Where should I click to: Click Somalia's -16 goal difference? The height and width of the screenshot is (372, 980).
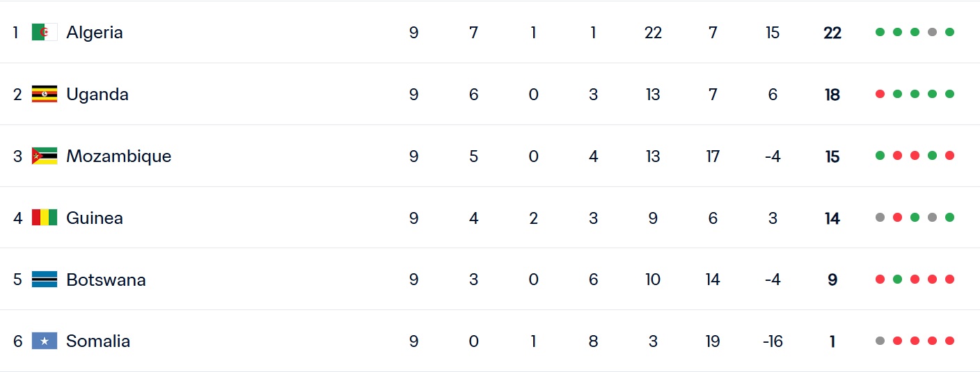pyautogui.click(x=773, y=341)
